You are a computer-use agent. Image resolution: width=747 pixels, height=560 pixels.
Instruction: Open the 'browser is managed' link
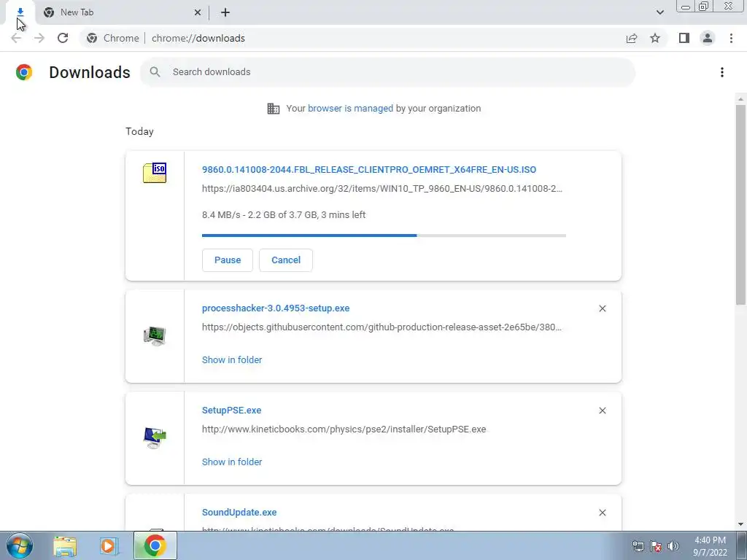[351, 109]
